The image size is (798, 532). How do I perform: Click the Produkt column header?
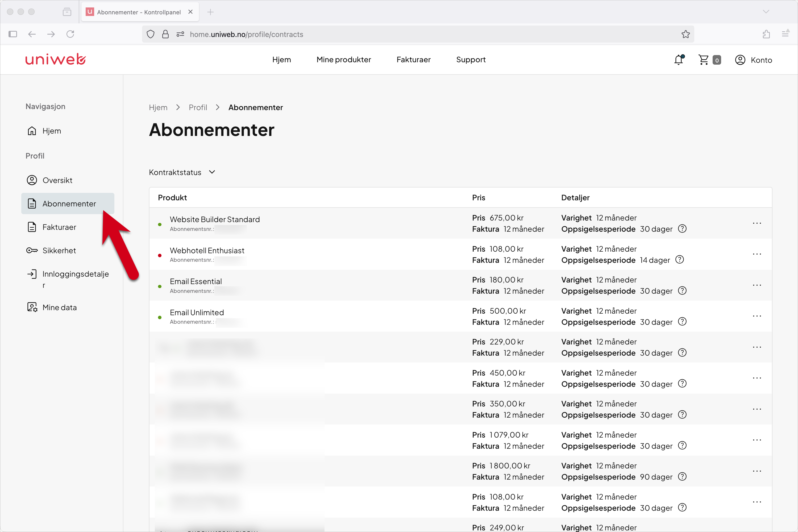[x=172, y=197]
